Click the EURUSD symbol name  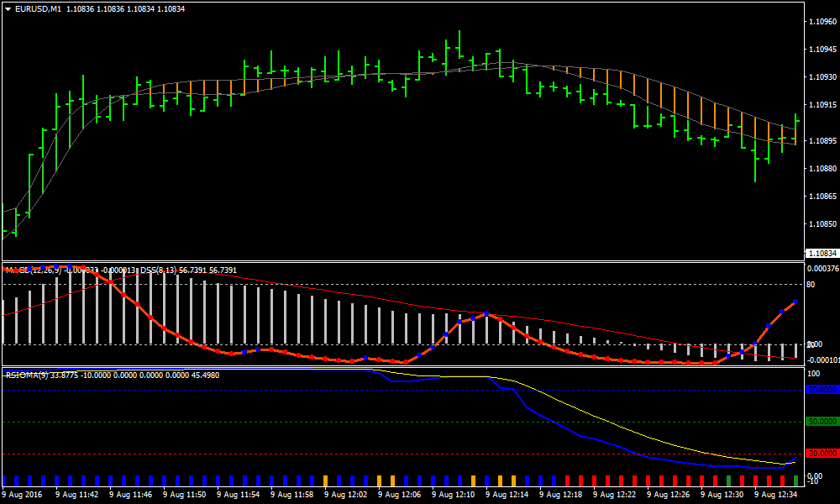point(32,8)
